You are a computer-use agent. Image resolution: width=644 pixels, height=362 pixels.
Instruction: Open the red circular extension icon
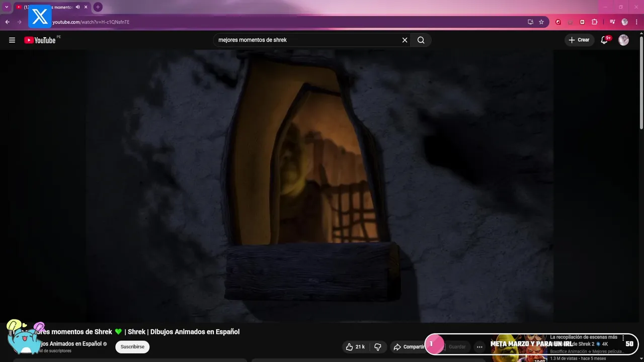(558, 22)
